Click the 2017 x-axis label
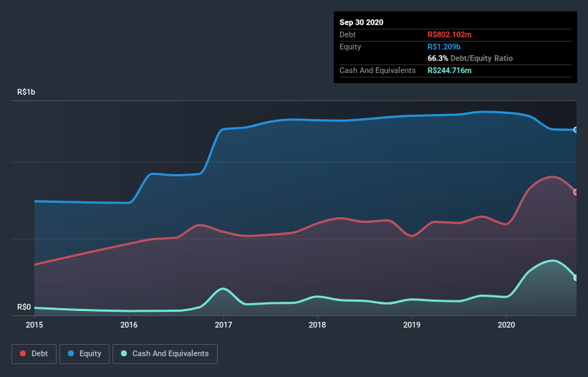The height and width of the screenshot is (377, 588). [x=223, y=325]
